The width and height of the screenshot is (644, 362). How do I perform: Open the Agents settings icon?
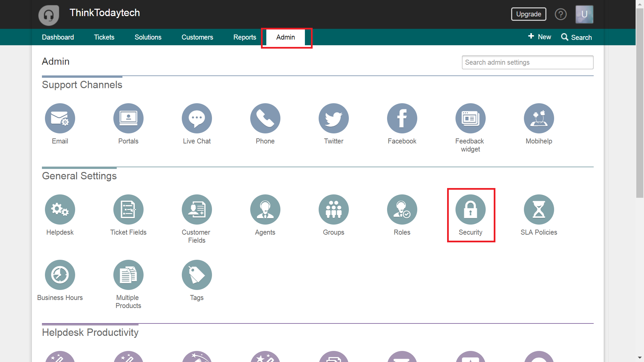pyautogui.click(x=265, y=209)
